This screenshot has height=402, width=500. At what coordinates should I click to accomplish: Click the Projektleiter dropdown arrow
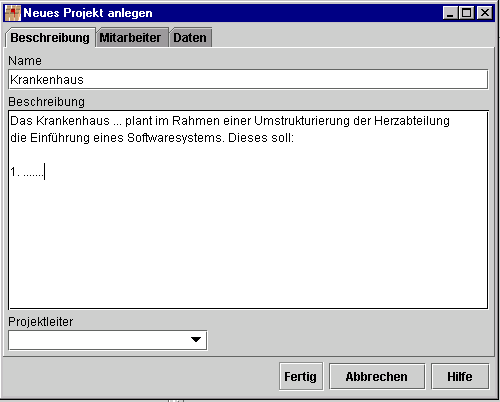coord(196,340)
